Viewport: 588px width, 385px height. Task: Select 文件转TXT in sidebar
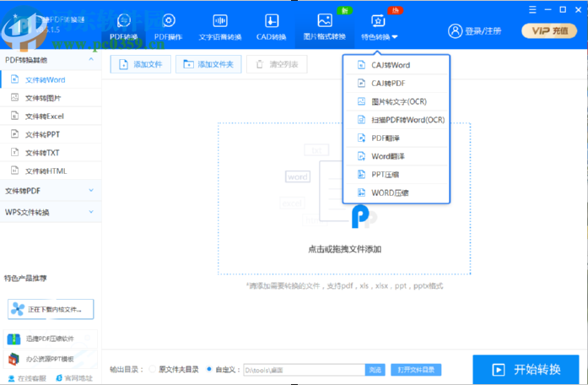point(51,152)
